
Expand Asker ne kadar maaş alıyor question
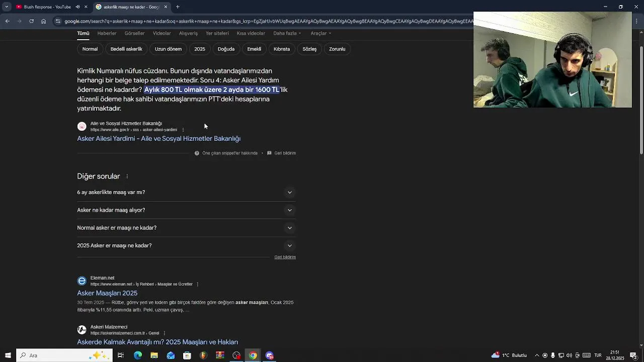coord(186,210)
